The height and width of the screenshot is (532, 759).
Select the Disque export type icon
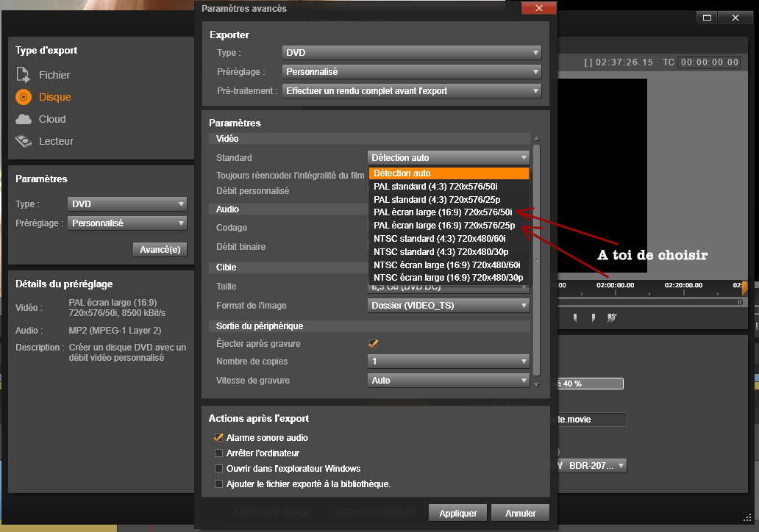coord(24,97)
